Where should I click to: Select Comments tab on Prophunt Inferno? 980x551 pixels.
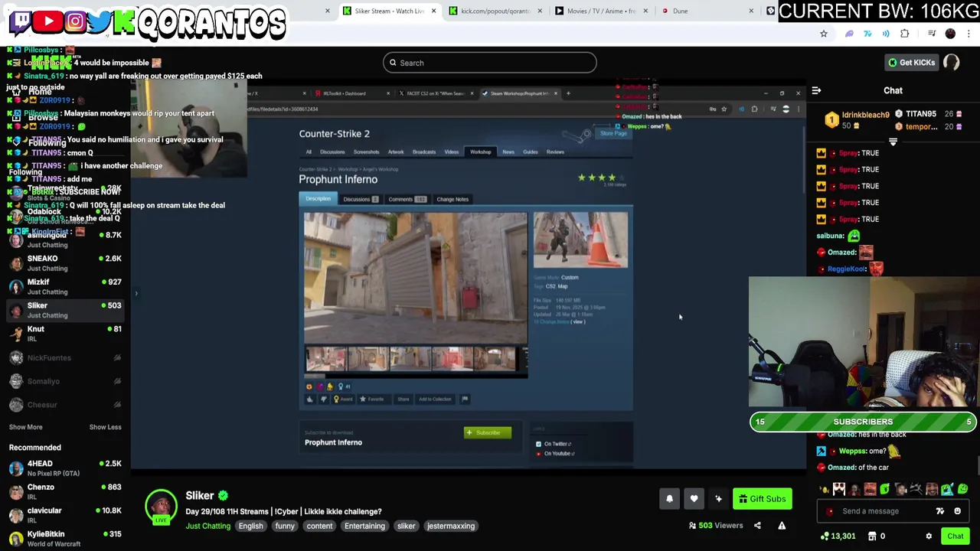point(407,199)
